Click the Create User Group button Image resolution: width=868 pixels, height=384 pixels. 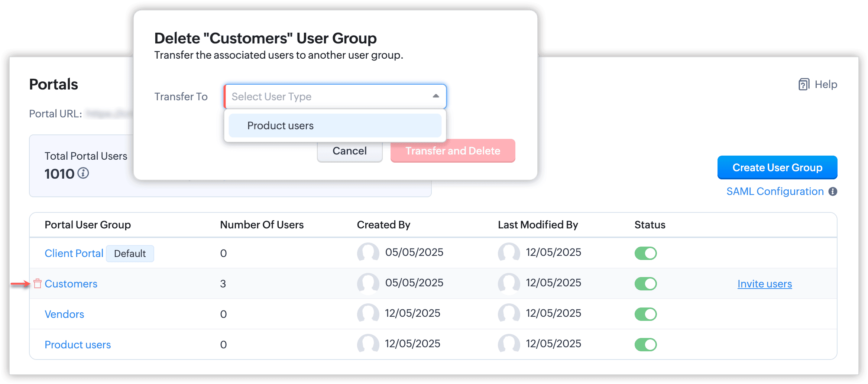(x=777, y=167)
